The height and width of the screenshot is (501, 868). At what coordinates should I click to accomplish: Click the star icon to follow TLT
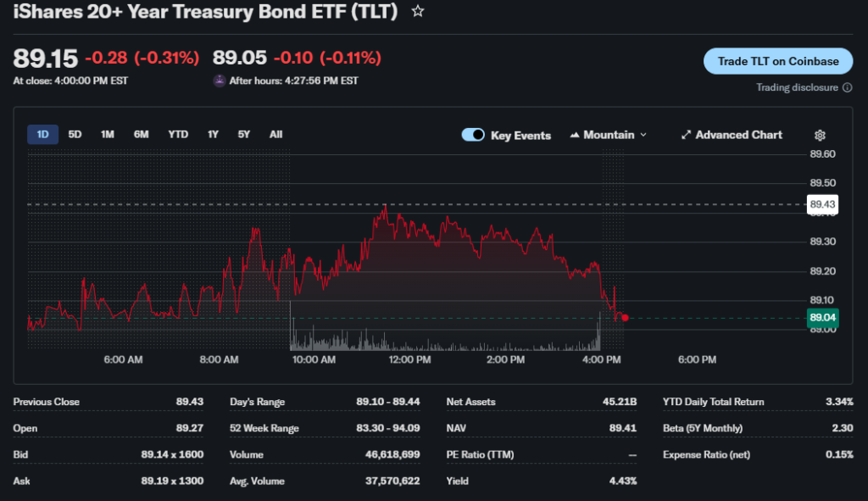[x=417, y=12]
